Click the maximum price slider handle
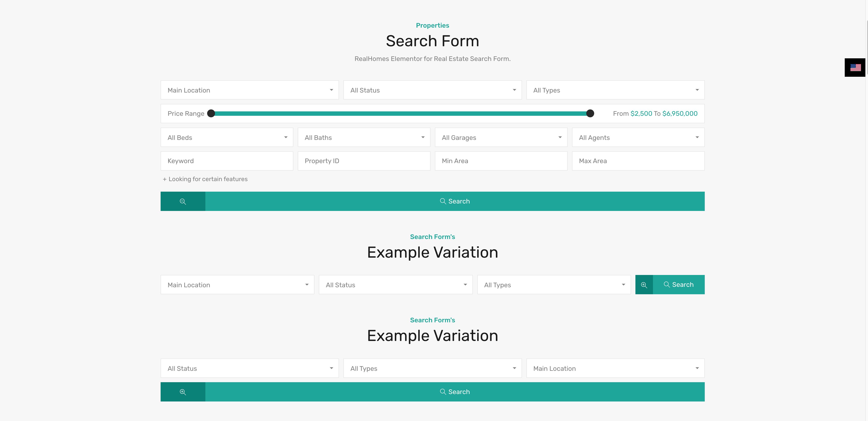This screenshot has height=421, width=868. 590,114
